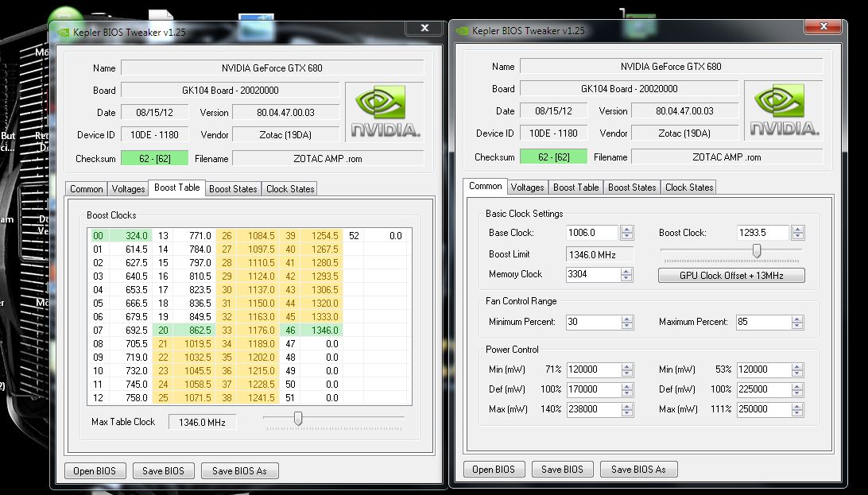This screenshot has width=868, height=495.
Task: Close the left Kepler BIOS Tweaker window
Action: pyautogui.click(x=424, y=29)
